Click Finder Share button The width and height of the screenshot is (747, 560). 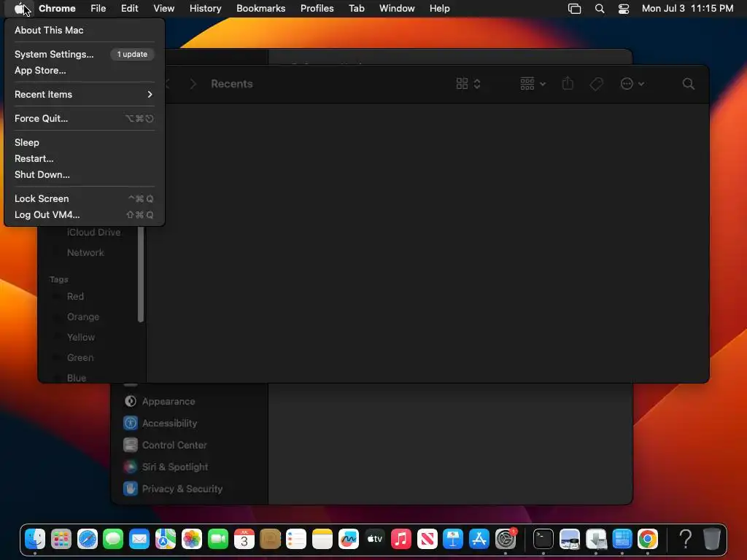568,83
